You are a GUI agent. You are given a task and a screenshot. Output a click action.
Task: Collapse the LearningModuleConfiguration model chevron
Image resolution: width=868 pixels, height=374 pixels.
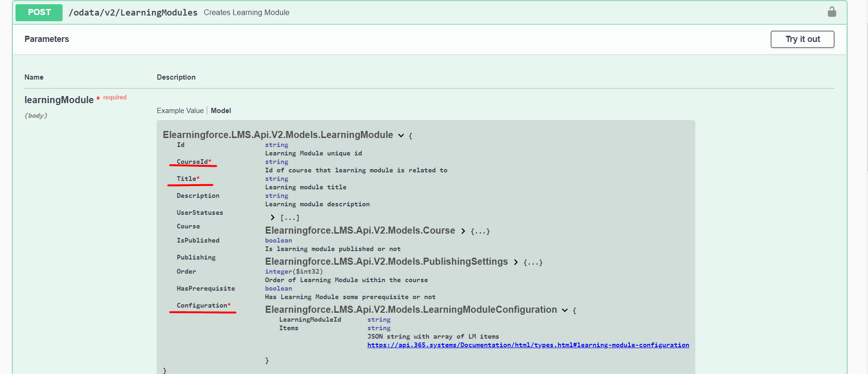coord(565,310)
